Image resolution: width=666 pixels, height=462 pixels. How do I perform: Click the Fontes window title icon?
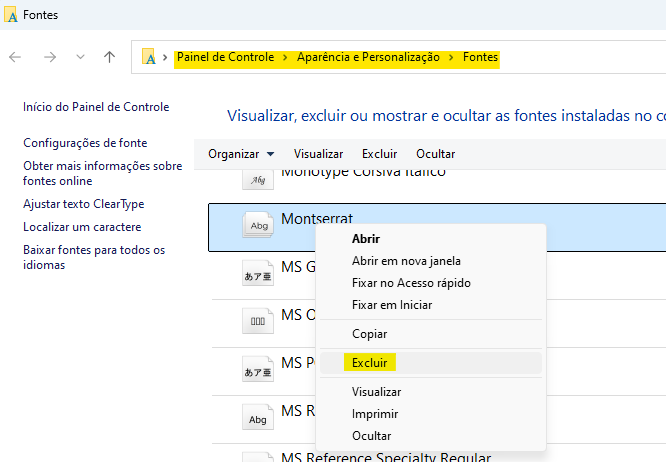[11, 14]
